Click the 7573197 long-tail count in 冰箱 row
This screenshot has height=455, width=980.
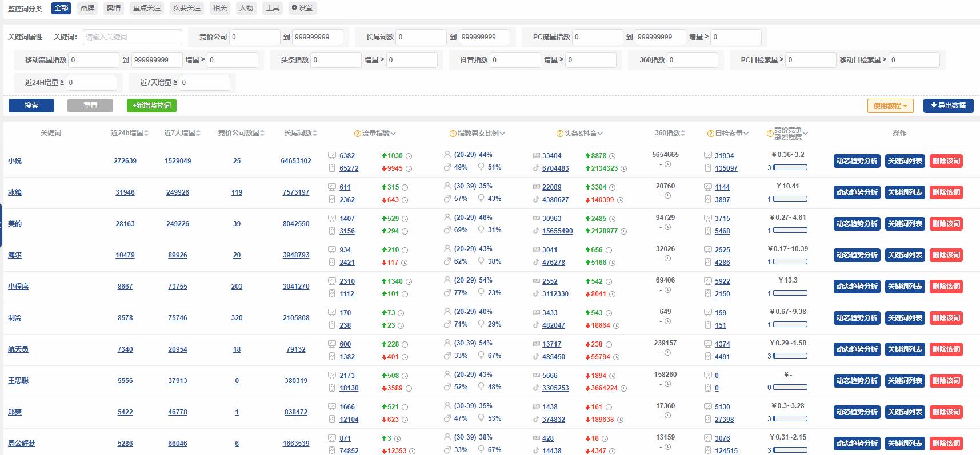coord(296,192)
